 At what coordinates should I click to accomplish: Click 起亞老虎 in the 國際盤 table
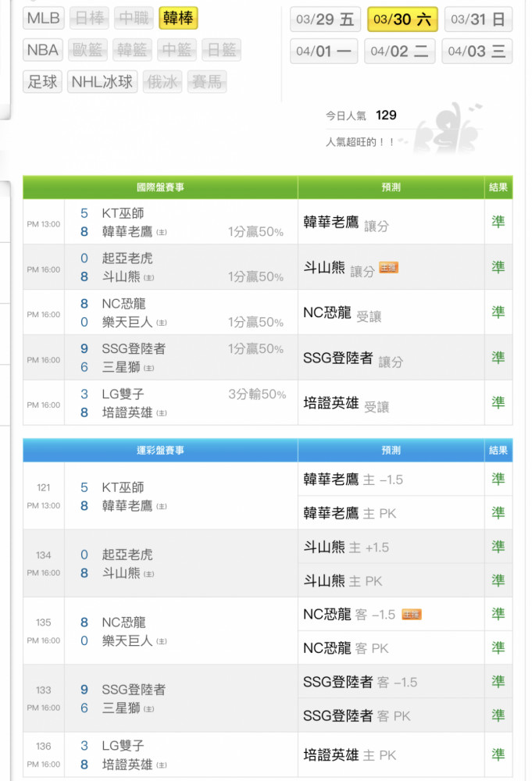click(127, 258)
